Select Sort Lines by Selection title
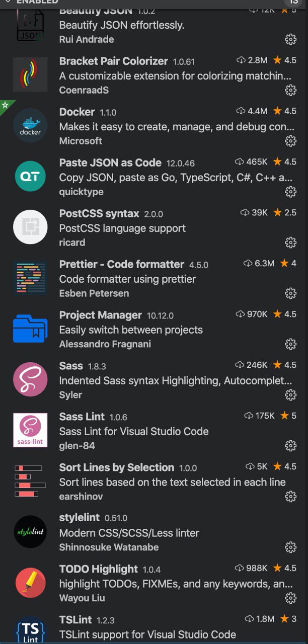This screenshot has width=308, height=644. 117,467
